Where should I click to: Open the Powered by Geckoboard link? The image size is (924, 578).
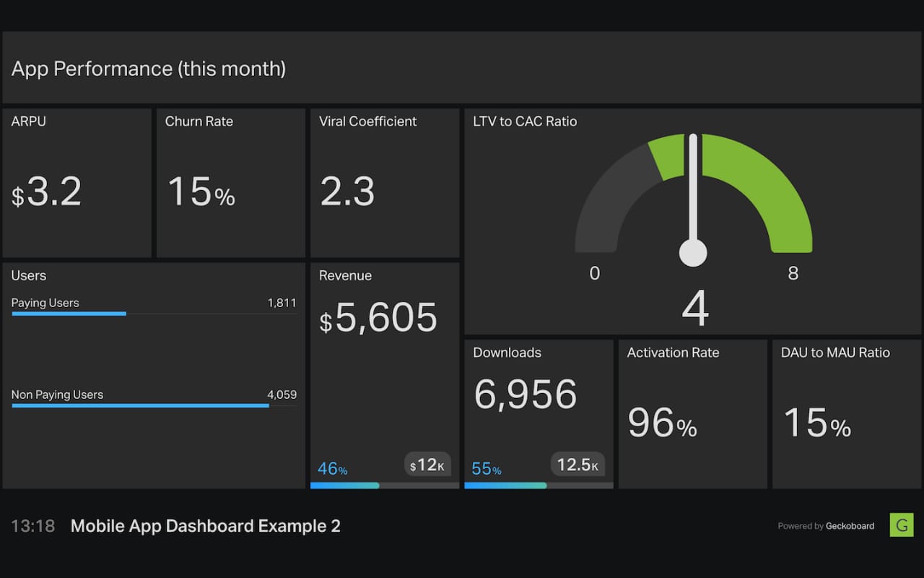coord(826,526)
